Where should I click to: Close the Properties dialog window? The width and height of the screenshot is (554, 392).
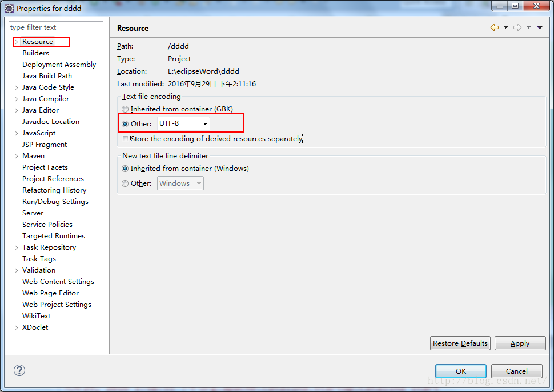(536, 6)
